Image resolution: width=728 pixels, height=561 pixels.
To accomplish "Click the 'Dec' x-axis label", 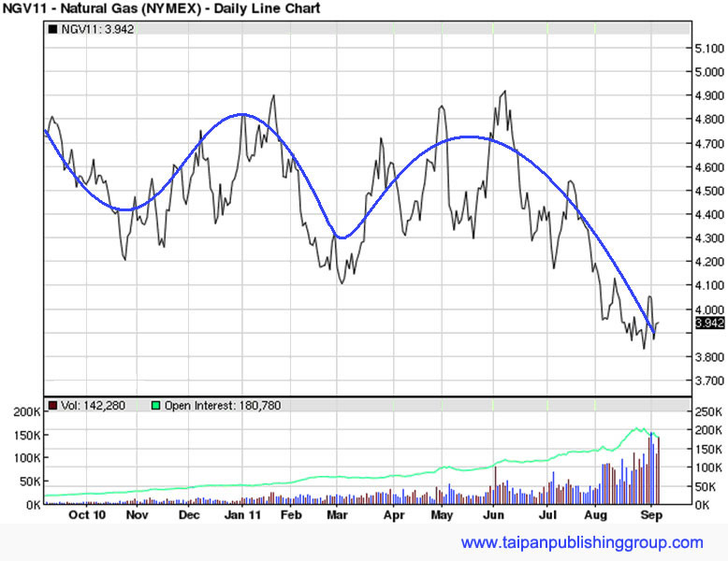I will [189, 515].
